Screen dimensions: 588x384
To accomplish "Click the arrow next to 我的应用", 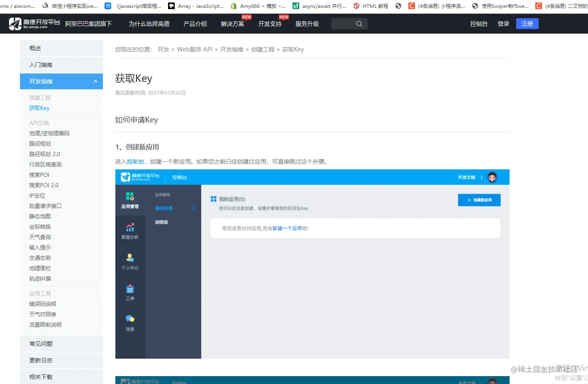I will tap(192, 208).
